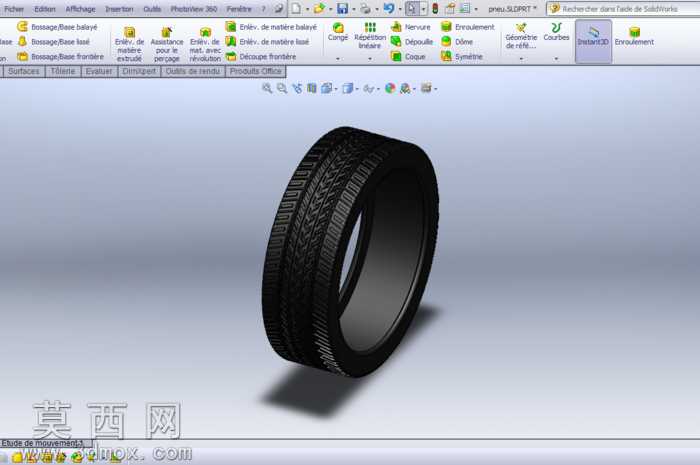Open the appearance color ball icon
700x465 pixels.
[390, 88]
